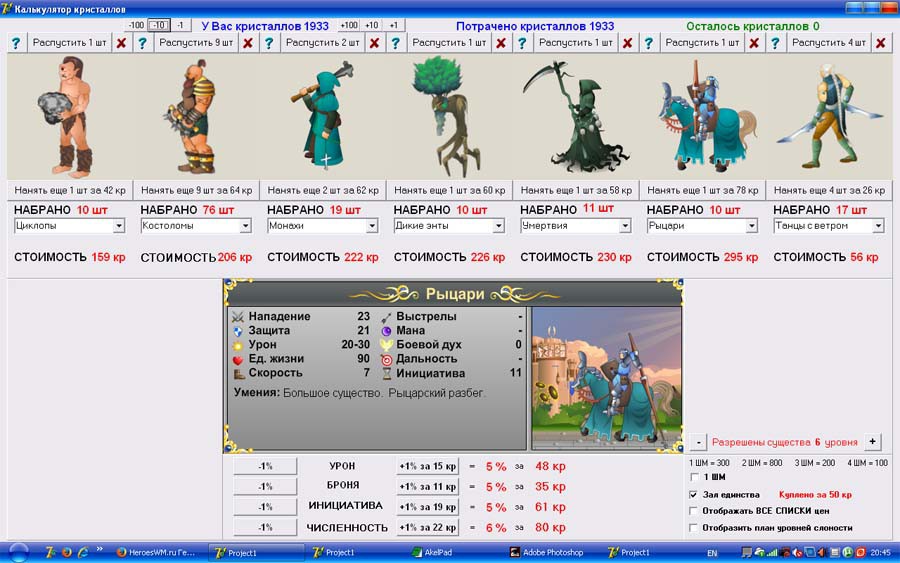Image resolution: width=900 pixels, height=563 pixels.
Task: Click the red X above Циклопы
Action: (x=121, y=43)
